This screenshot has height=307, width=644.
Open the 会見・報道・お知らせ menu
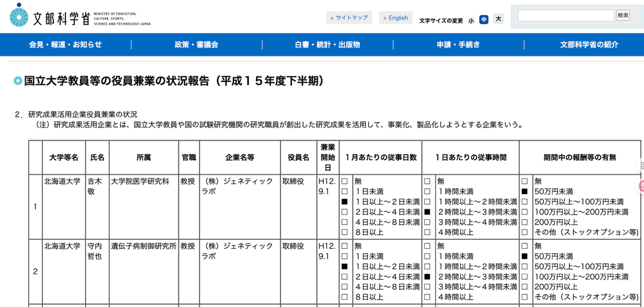(x=64, y=45)
